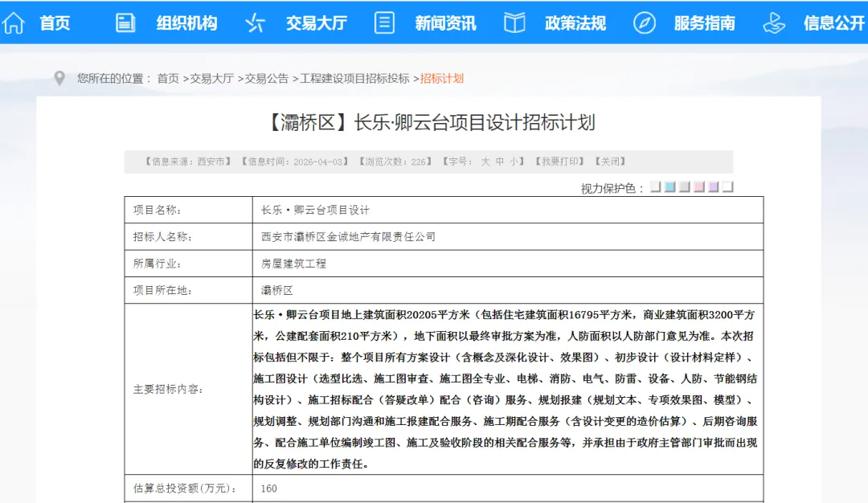Open the 组织机构 nav menu
Image resolution: width=868 pixels, height=503 pixels.
click(186, 23)
